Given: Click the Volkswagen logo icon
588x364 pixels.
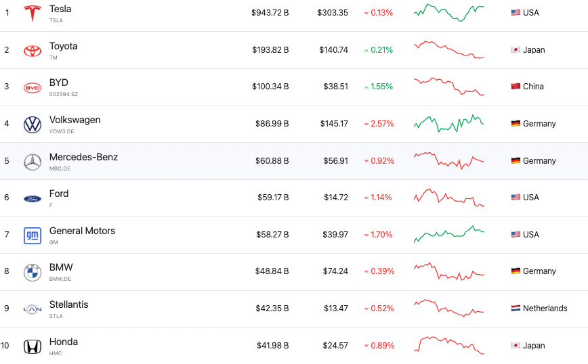Looking at the screenshot, I should click(33, 124).
